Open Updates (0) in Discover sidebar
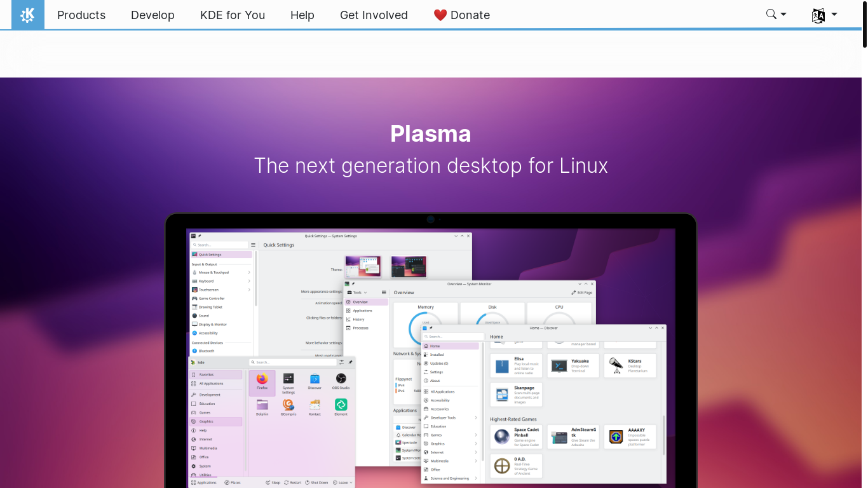 pyautogui.click(x=451, y=363)
